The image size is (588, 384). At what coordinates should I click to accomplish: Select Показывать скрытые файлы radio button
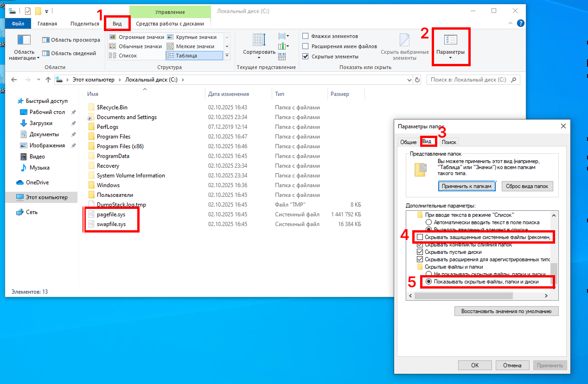[429, 282]
